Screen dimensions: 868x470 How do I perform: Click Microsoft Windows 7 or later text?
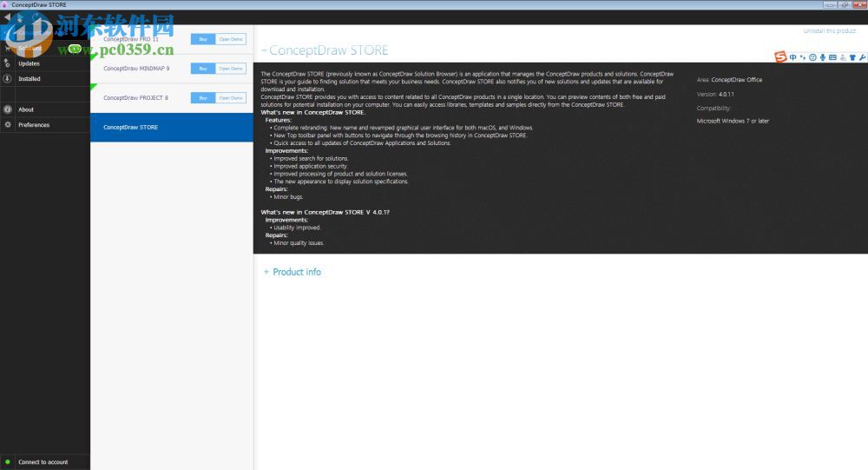733,121
